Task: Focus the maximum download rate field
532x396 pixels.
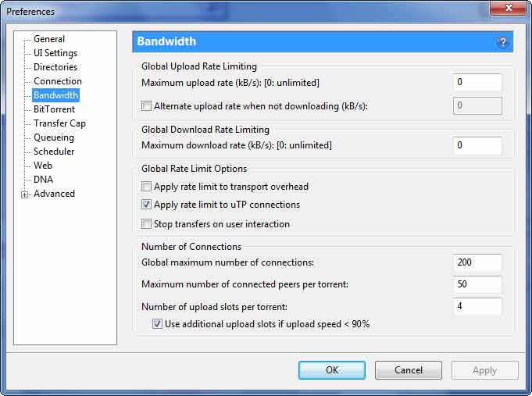Action: coord(477,145)
